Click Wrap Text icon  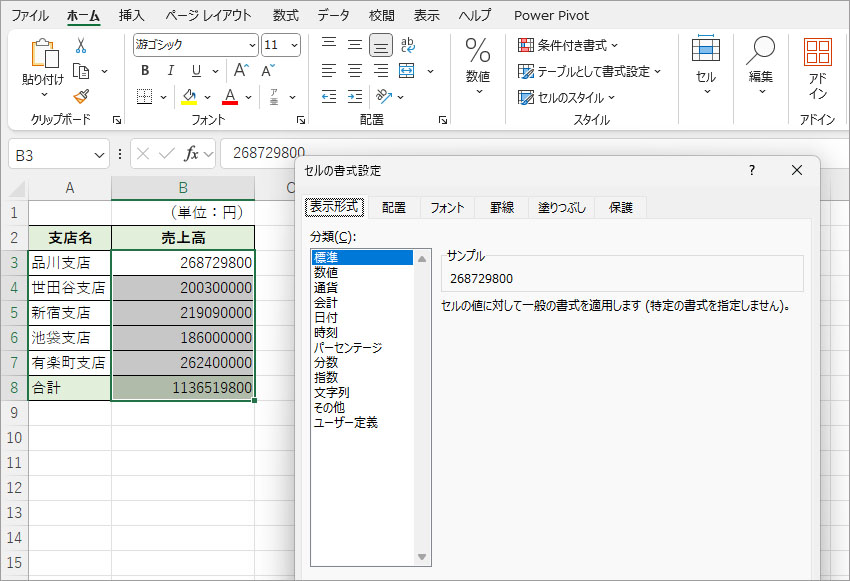(x=408, y=44)
